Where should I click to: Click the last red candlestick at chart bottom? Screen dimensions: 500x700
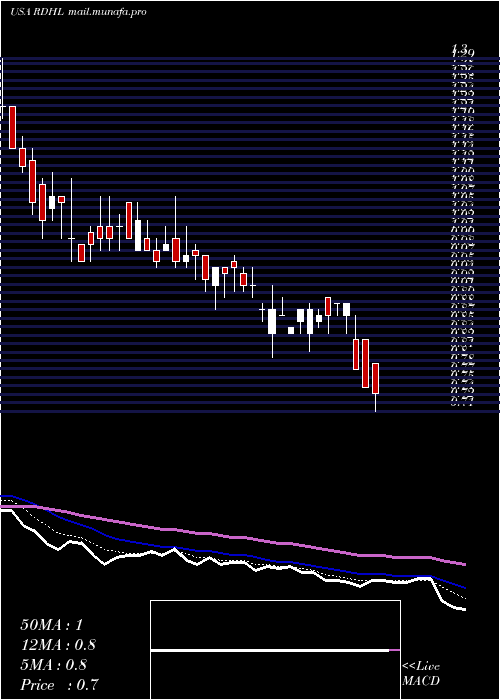[375, 379]
